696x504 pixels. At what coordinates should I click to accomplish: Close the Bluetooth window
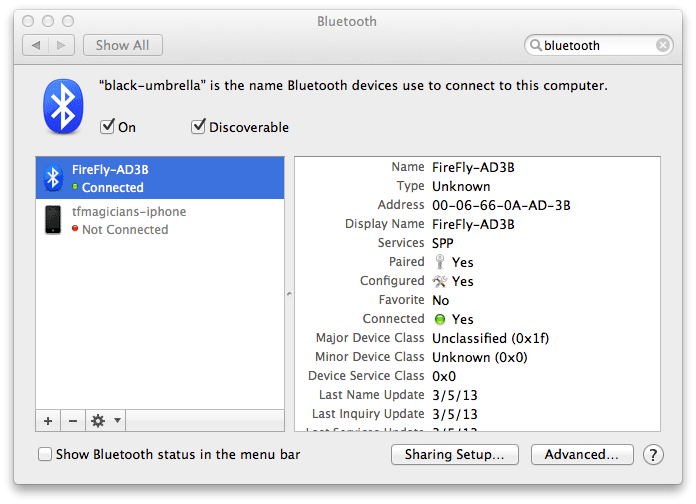tap(28, 21)
